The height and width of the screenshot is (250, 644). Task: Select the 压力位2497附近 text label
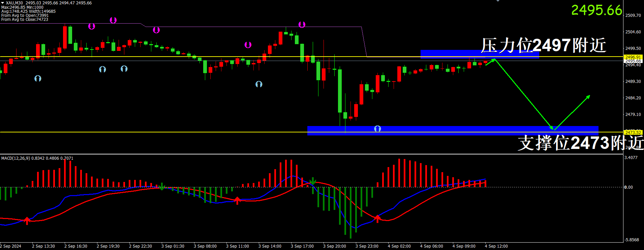coord(543,45)
